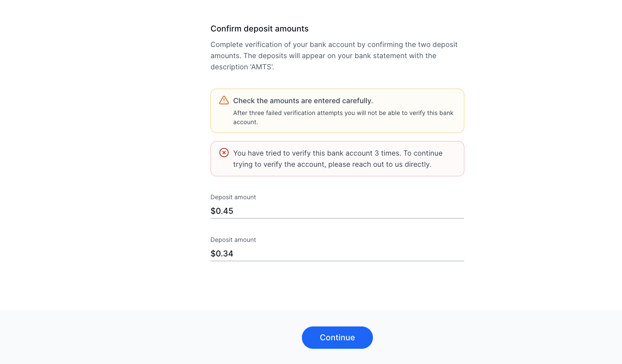Click the underline of the $0.34 field

click(x=337, y=261)
